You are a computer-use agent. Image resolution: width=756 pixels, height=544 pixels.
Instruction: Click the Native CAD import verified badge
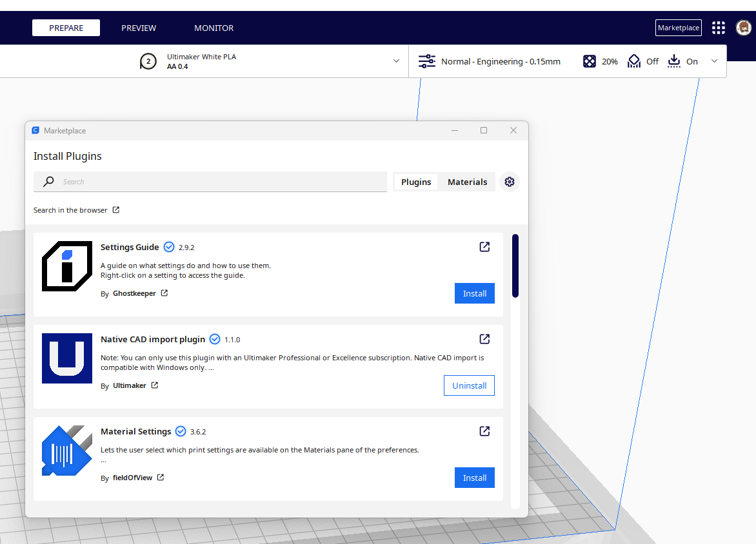click(215, 339)
